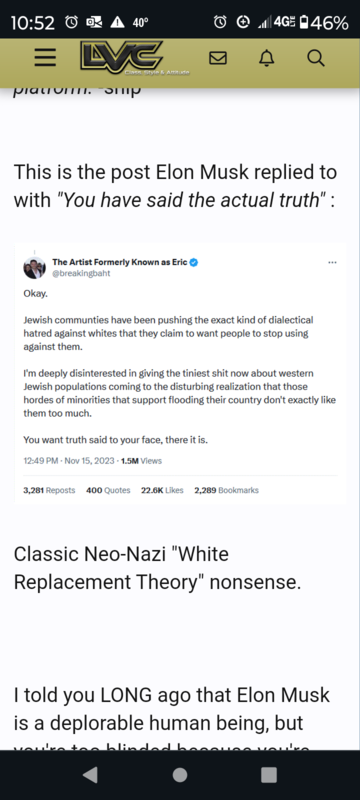
Task: Tap the 2,289 Bookmarks count
Action: [x=226, y=490]
